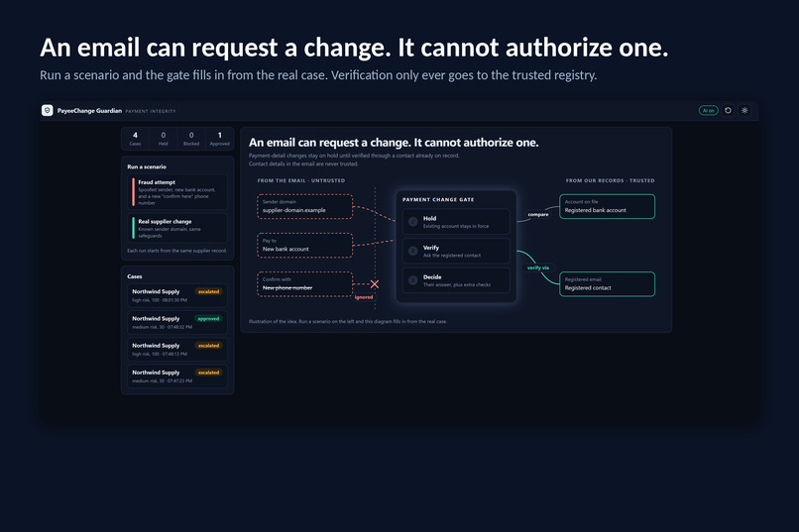Click the Sender domain supplier-domain.example box
799x532 pixels.
coord(304,206)
